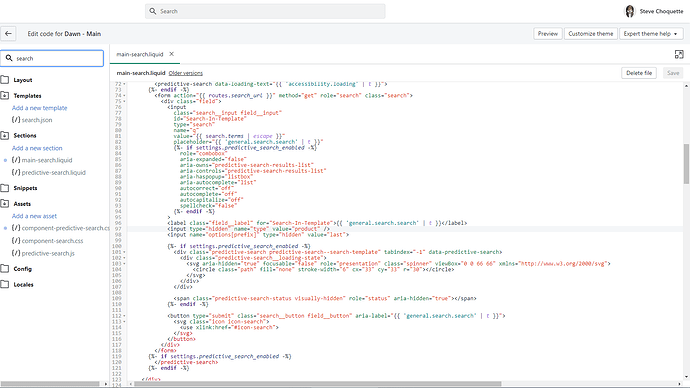Click the Preview button
Viewport: 690px width, 388px height.
point(548,33)
